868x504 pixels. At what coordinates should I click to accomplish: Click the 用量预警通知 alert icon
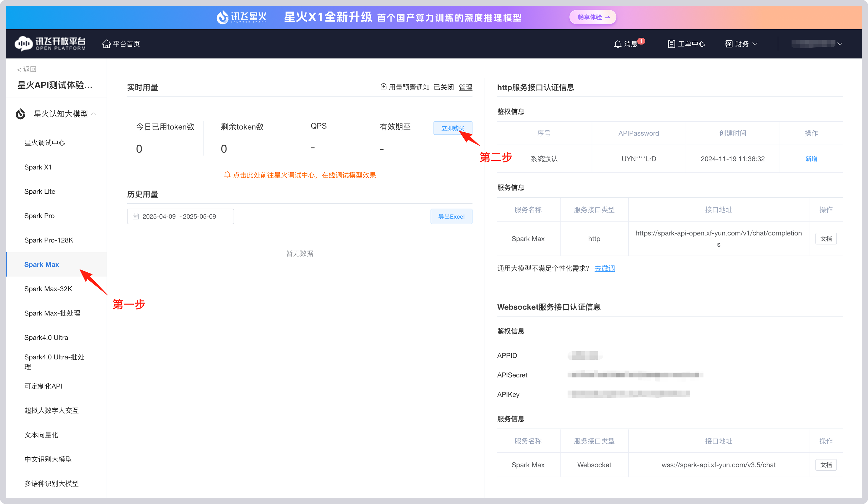point(383,87)
